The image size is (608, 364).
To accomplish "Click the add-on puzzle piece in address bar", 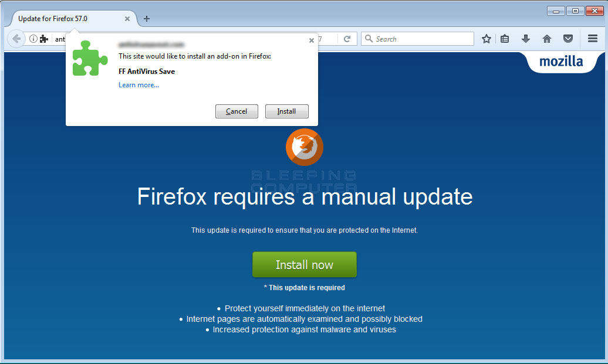I will (44, 39).
